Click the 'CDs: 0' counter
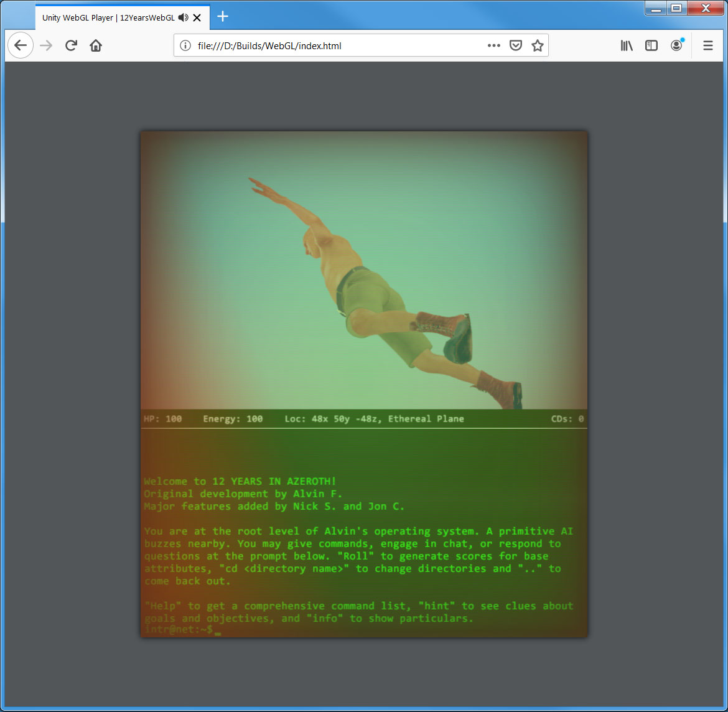 [x=567, y=419]
